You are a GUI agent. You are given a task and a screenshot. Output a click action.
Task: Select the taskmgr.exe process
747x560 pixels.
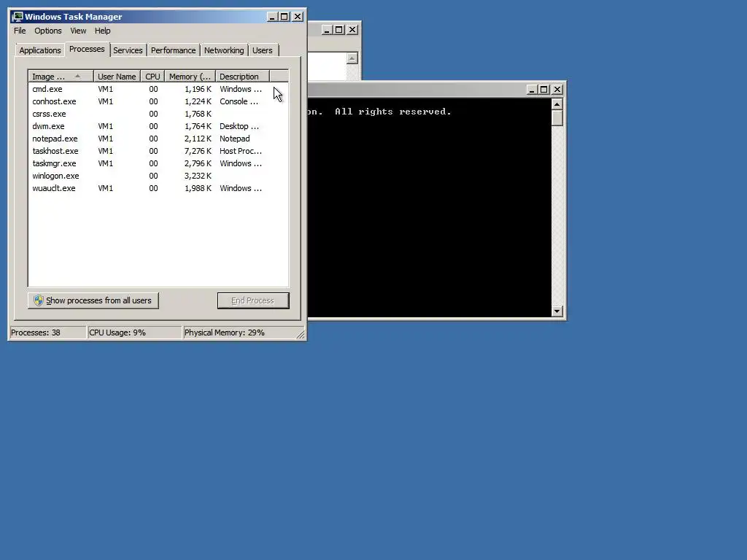pyautogui.click(x=158, y=163)
